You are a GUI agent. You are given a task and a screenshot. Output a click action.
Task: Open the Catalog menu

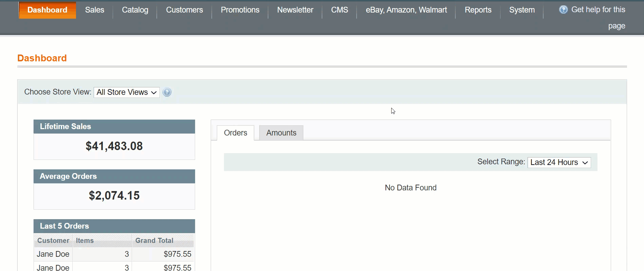(x=135, y=10)
